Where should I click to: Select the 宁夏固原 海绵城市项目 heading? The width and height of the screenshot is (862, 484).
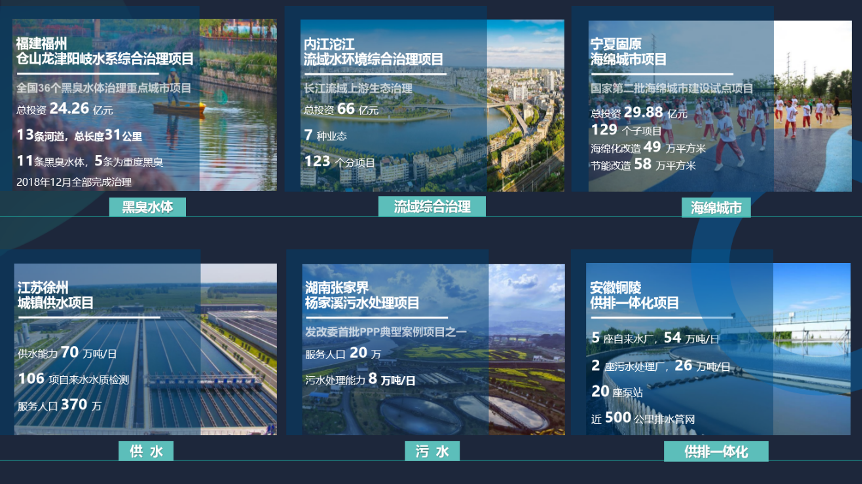(x=629, y=52)
